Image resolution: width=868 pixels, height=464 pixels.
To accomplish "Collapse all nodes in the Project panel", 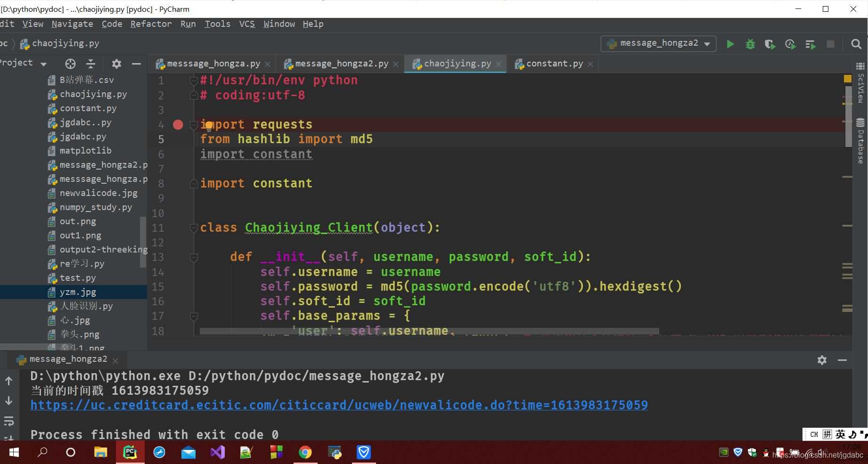I will pyautogui.click(x=91, y=64).
